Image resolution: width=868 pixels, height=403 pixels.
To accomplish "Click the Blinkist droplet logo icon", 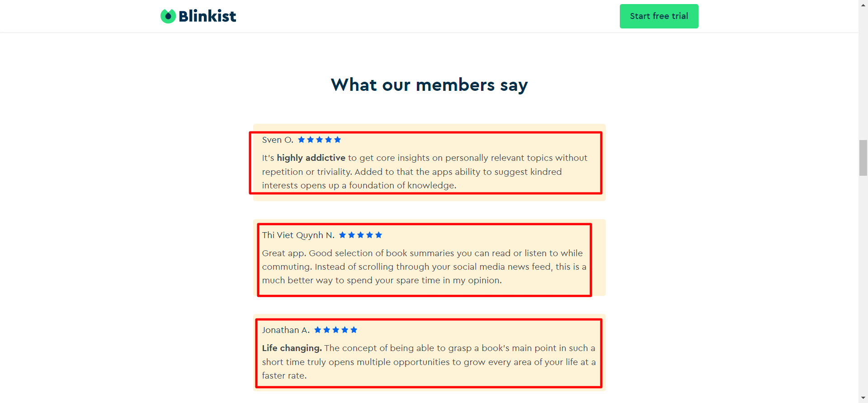I will pos(168,16).
